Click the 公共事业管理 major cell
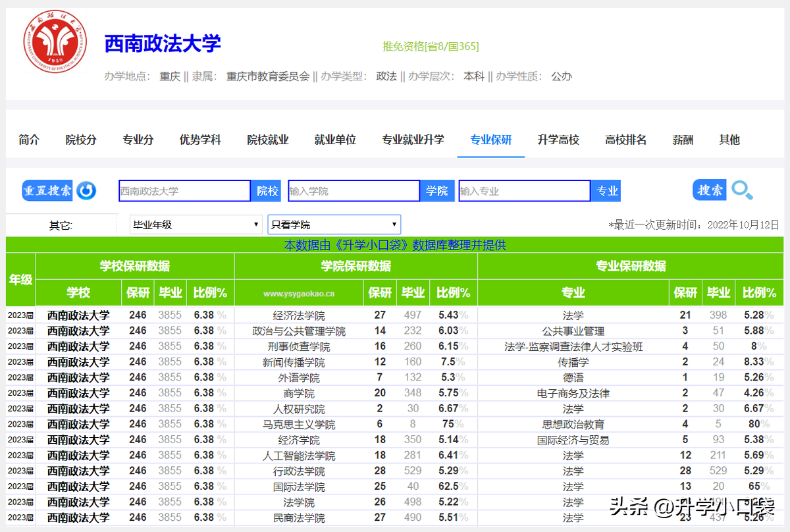Image resolution: width=790 pixels, height=532 pixels. pos(573,331)
